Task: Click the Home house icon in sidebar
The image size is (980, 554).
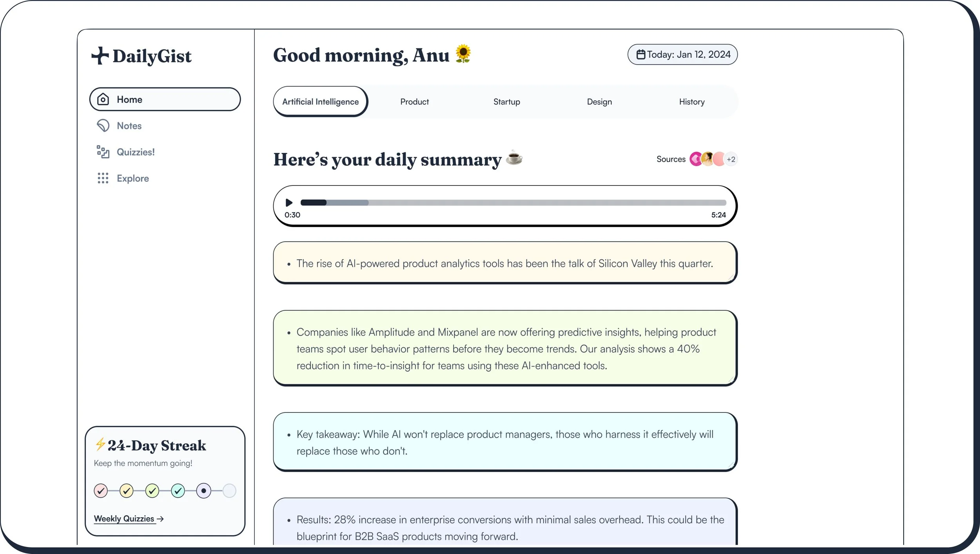Action: pyautogui.click(x=103, y=99)
